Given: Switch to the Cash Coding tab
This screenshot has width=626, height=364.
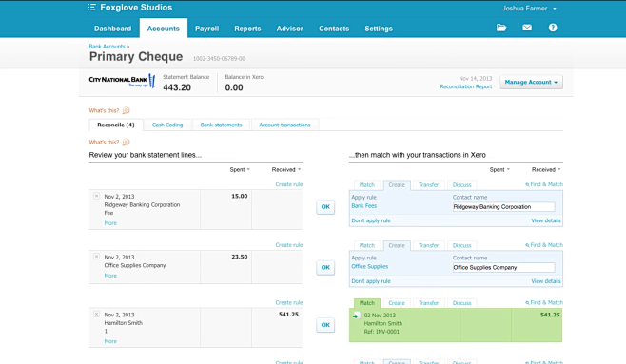Looking at the screenshot, I should [x=167, y=125].
